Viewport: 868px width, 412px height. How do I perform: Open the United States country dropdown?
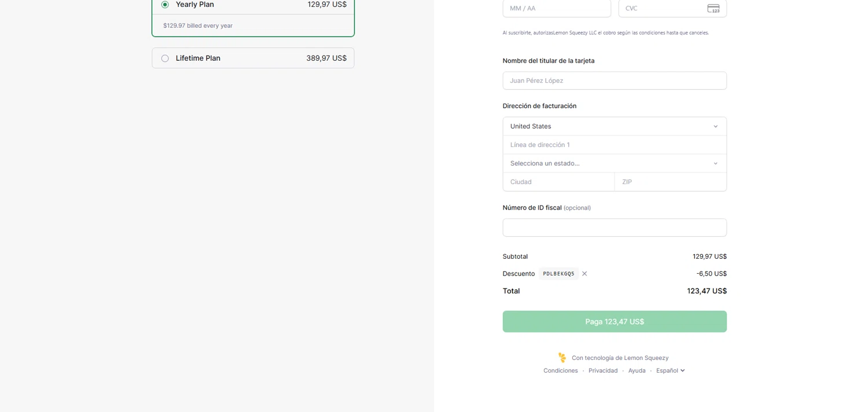[x=615, y=126]
